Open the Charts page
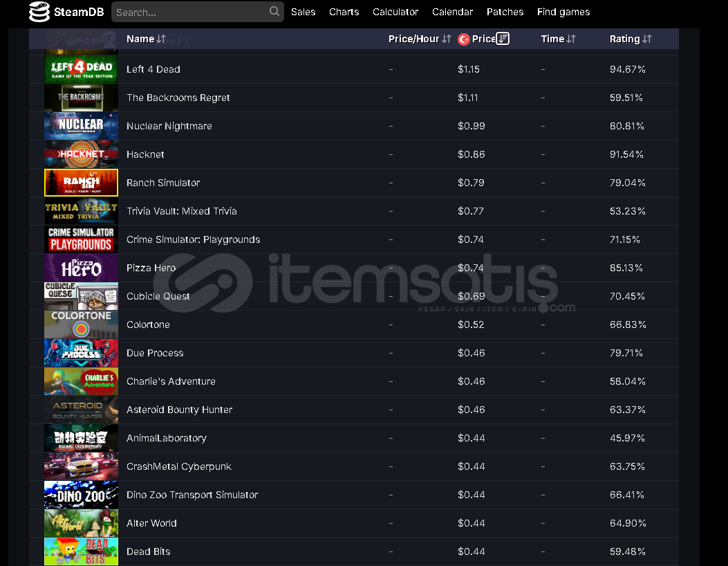Viewport: 728px width, 566px height. pos(344,12)
